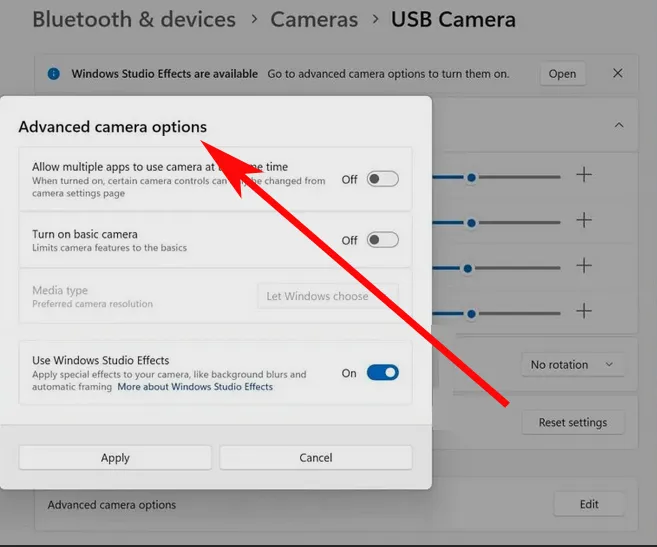Go to Bluetooth & devices breadcrumb
The height and width of the screenshot is (547, 657).
pyautogui.click(x=134, y=19)
